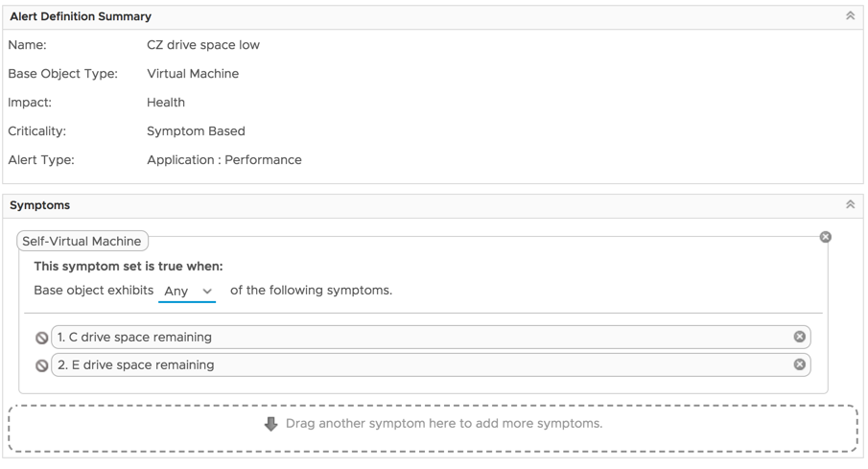Screen dimensions: 868x469
Task: Click the Symptom Based criticality value
Action: pyautogui.click(x=196, y=131)
